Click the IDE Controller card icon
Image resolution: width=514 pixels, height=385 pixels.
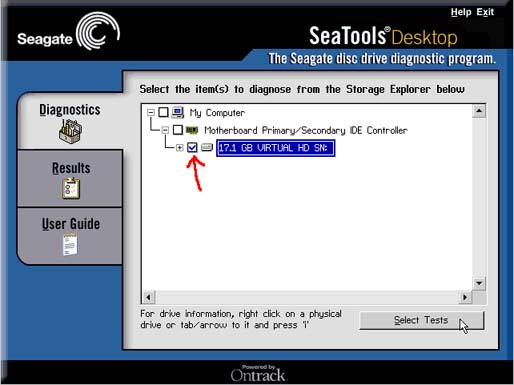(192, 130)
